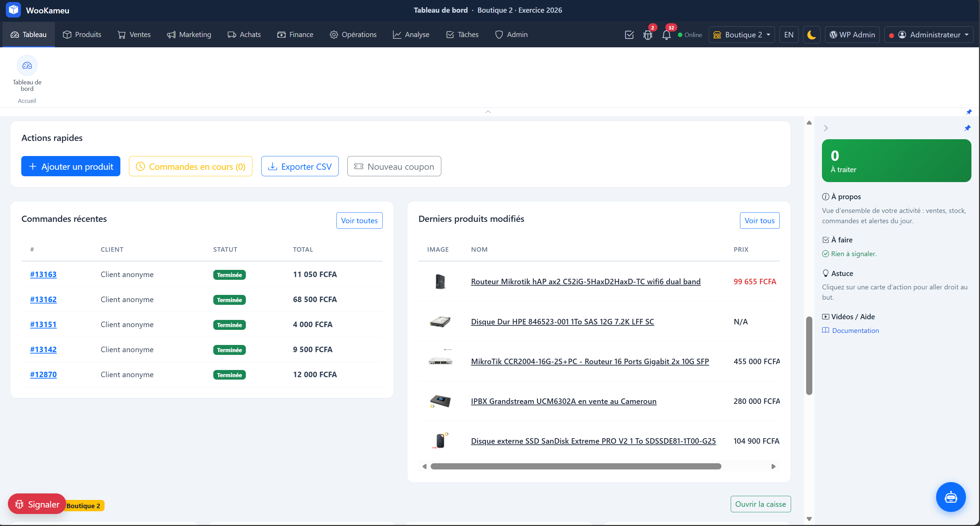Click the products table right scroll arrow

[774, 467]
